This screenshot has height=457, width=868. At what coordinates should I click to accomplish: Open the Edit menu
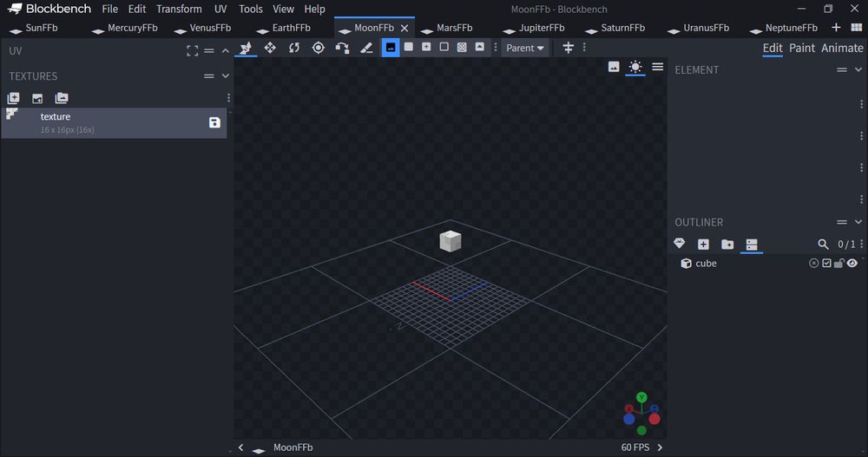tap(137, 9)
